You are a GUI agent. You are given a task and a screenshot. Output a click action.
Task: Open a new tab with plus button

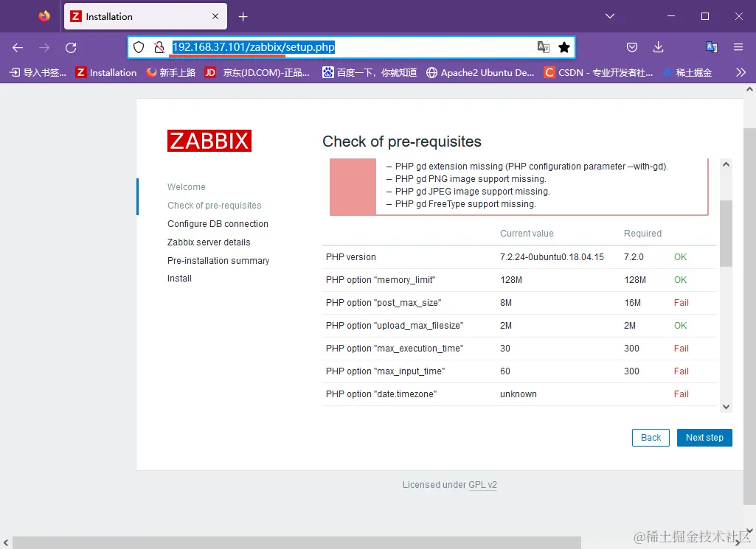pyautogui.click(x=243, y=17)
